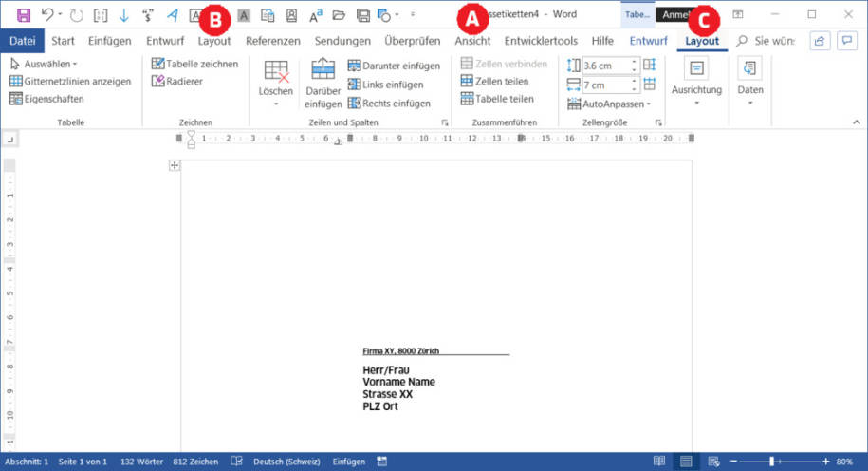Click Rechts einfügen
The image size is (868, 471).
(389, 104)
